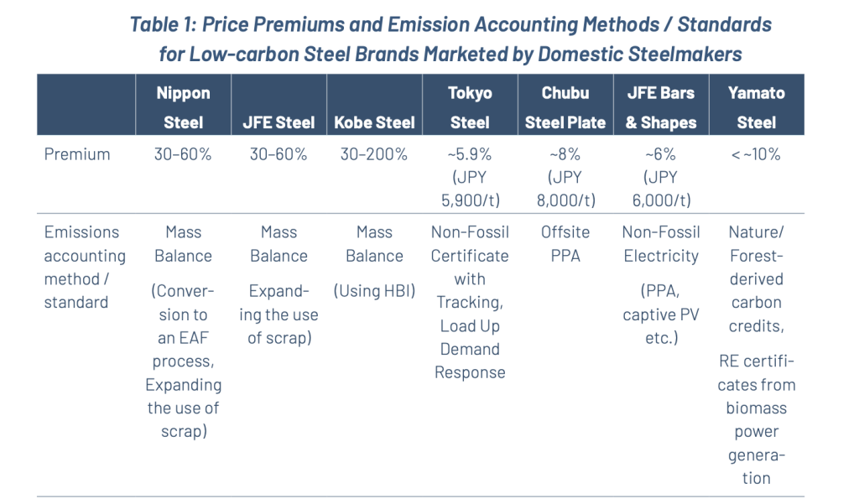
Task: Click the Emissions accounting method row label
Action: click(85, 267)
